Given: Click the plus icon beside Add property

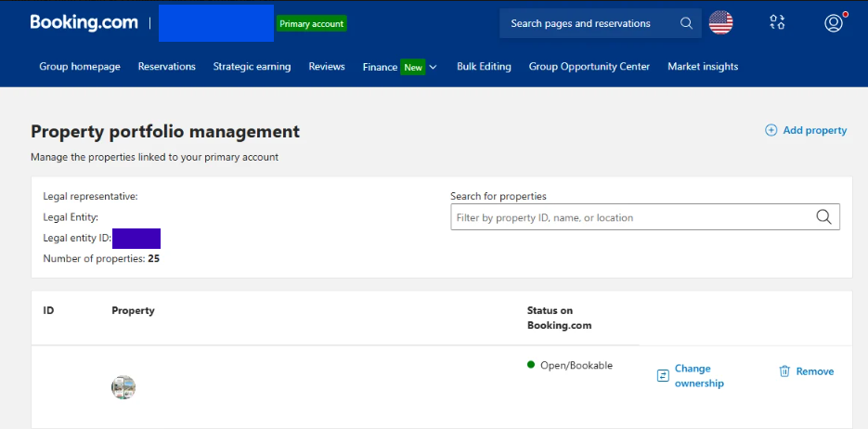Looking at the screenshot, I should click(x=771, y=130).
